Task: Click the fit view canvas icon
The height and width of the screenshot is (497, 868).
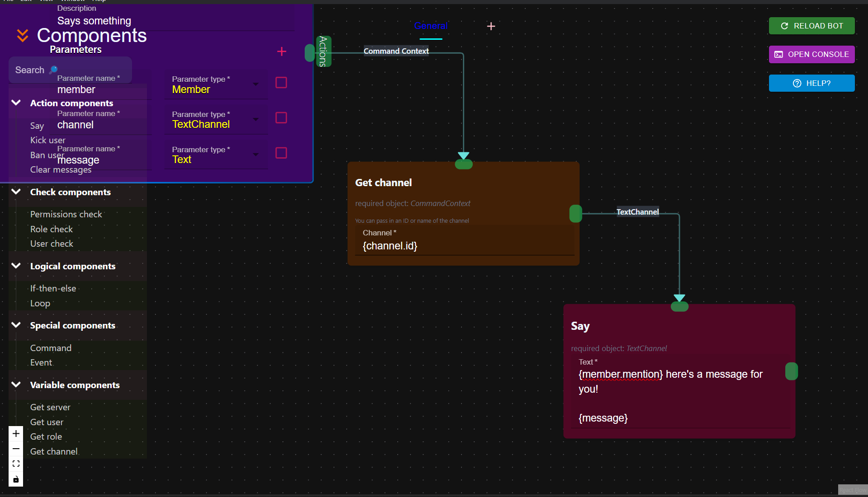Action: point(16,464)
